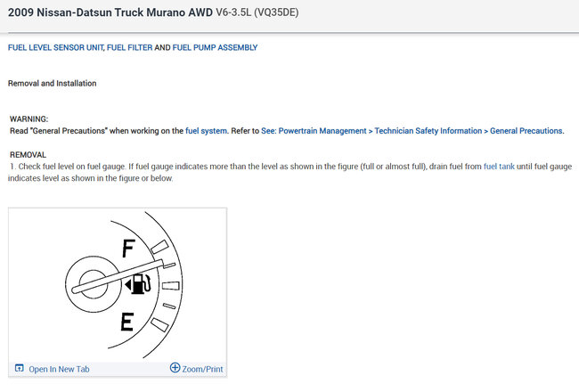Open the FUEL PUMP ASSEMBLY link
Image resolution: width=579 pixels, height=392 pixels.
click(215, 47)
